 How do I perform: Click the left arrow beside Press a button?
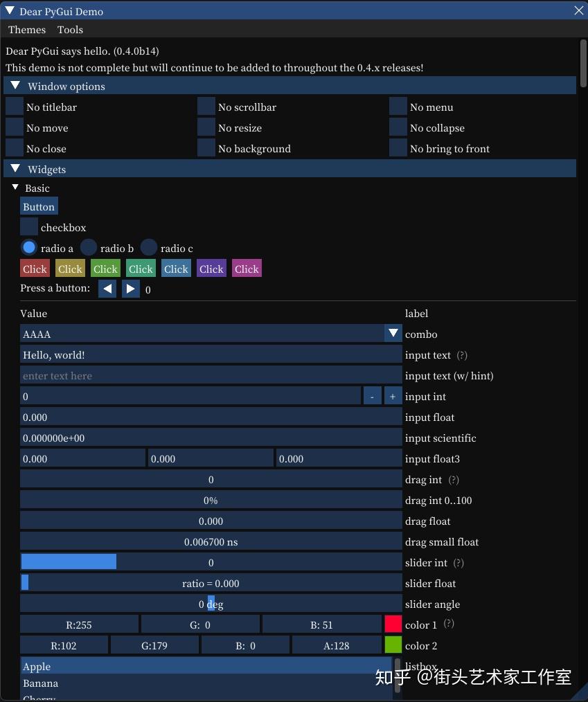click(x=107, y=289)
